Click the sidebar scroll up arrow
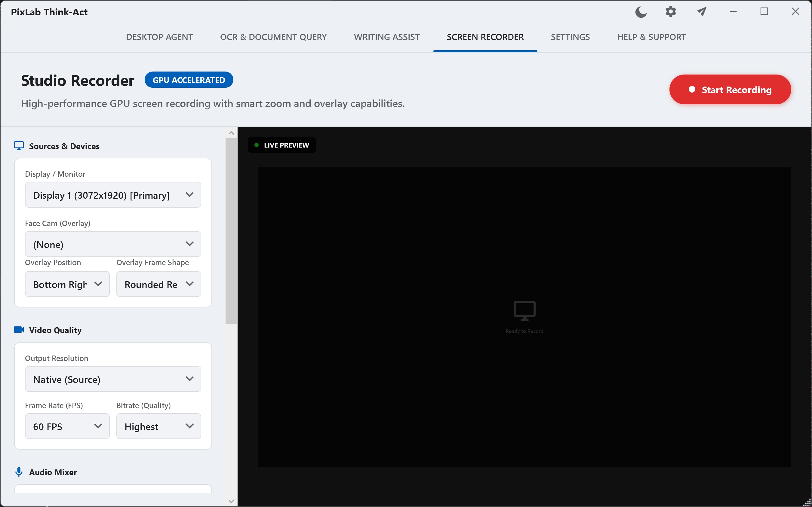The height and width of the screenshot is (507, 812). coord(231,133)
